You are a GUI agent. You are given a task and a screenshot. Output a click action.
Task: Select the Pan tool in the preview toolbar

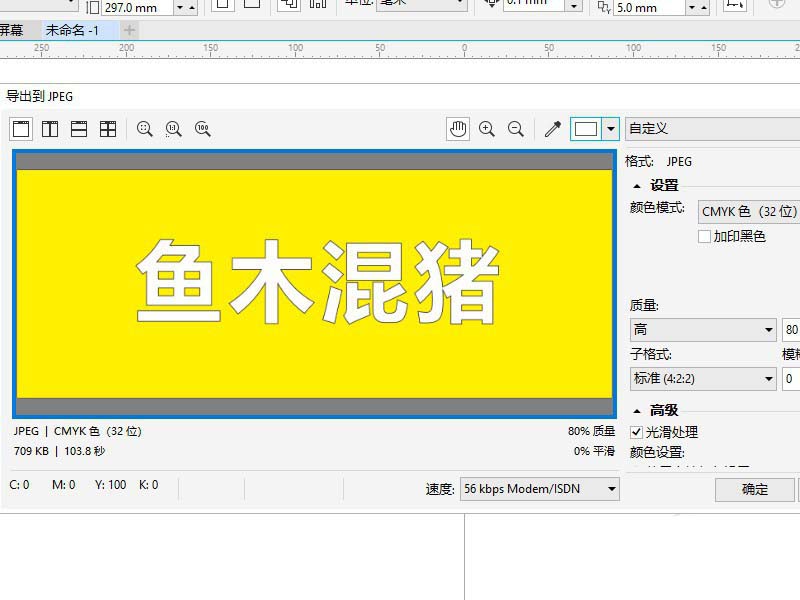[458, 129]
